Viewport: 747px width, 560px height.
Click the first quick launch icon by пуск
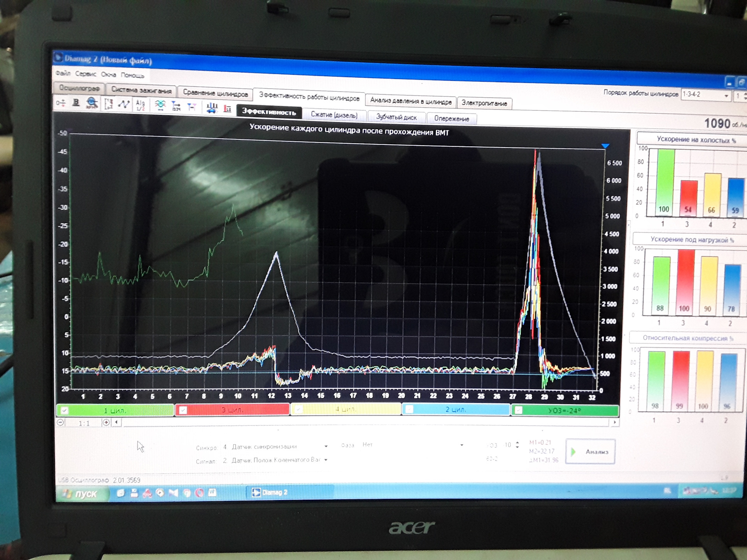click(121, 493)
